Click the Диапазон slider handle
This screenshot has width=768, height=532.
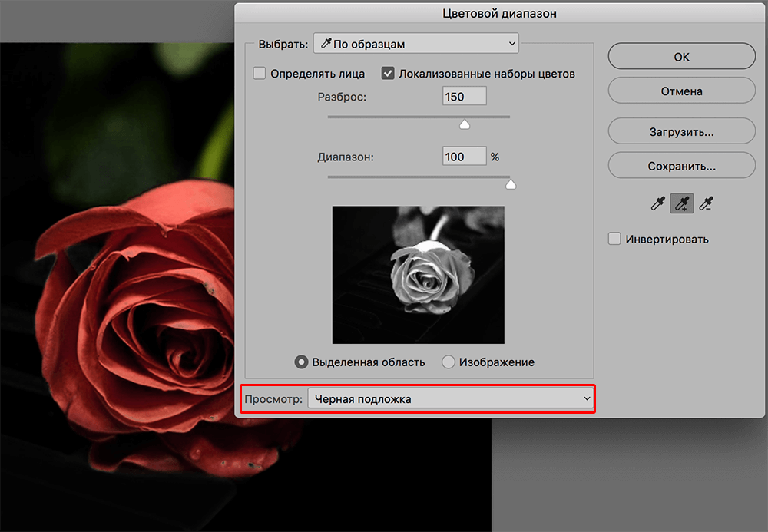[x=510, y=184]
